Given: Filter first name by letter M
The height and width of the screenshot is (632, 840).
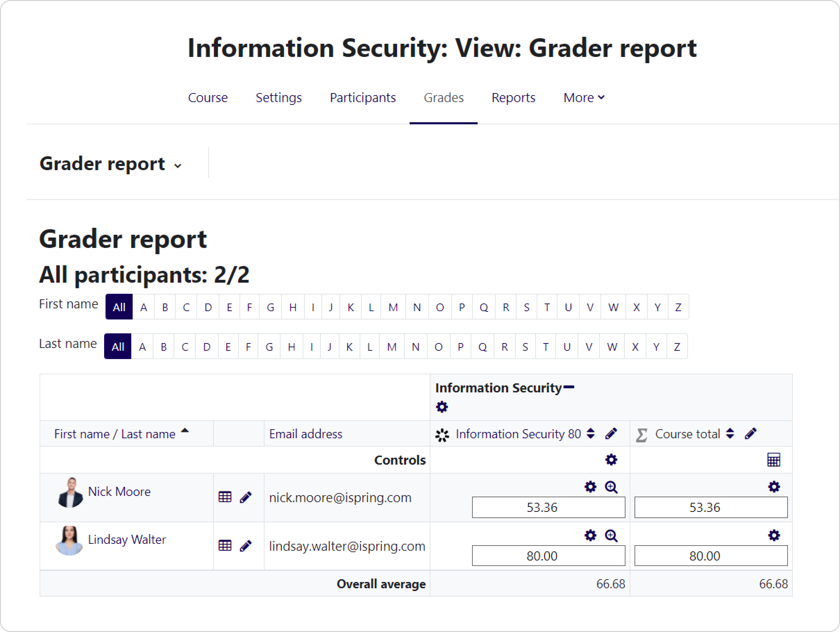Looking at the screenshot, I should [x=393, y=307].
